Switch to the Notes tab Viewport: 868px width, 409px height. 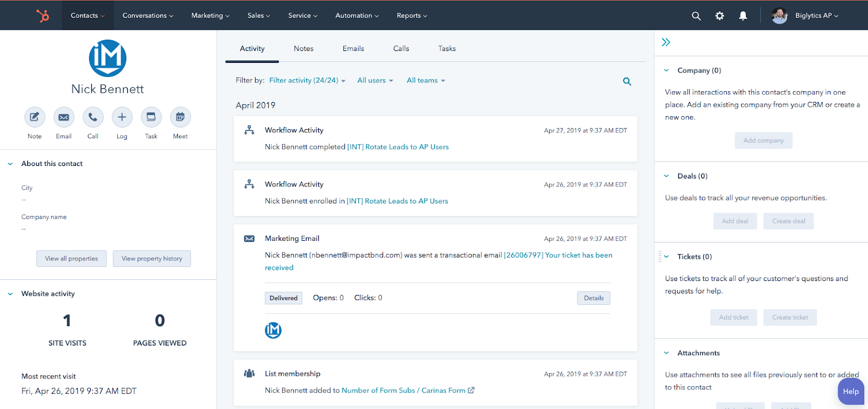[x=304, y=48]
